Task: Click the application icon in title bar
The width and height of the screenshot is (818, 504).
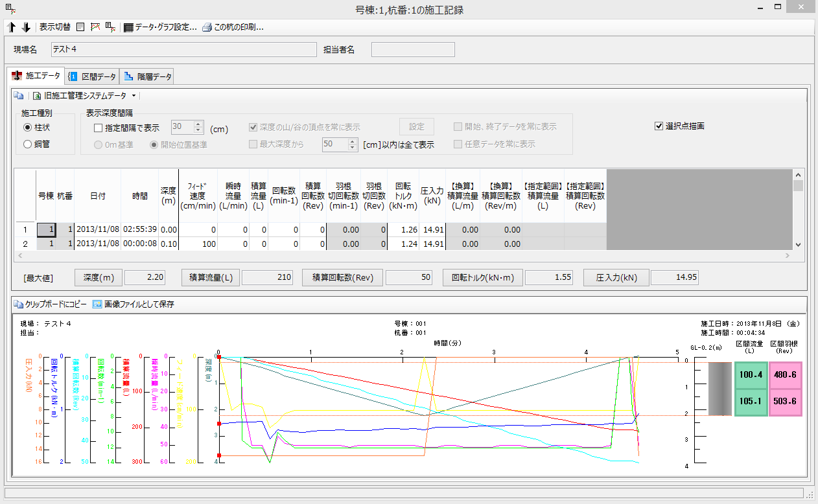Action: tap(9, 9)
